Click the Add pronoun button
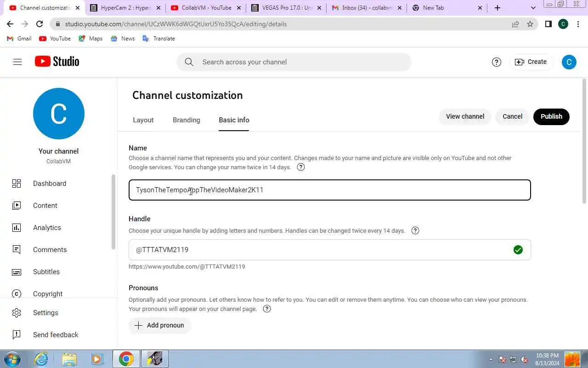 pyautogui.click(x=159, y=325)
